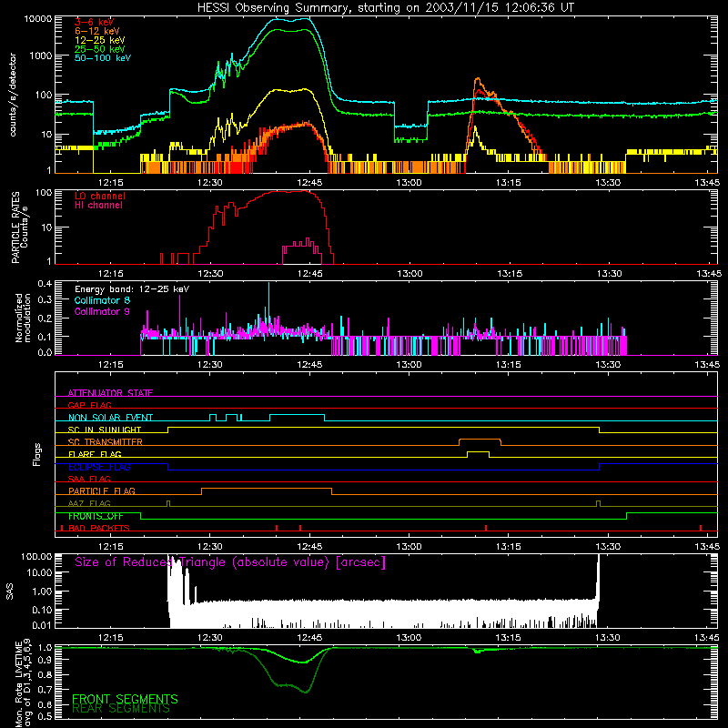Click the 0.3 modulation tick label
The height and width of the screenshot is (728, 728).
[x=45, y=299]
